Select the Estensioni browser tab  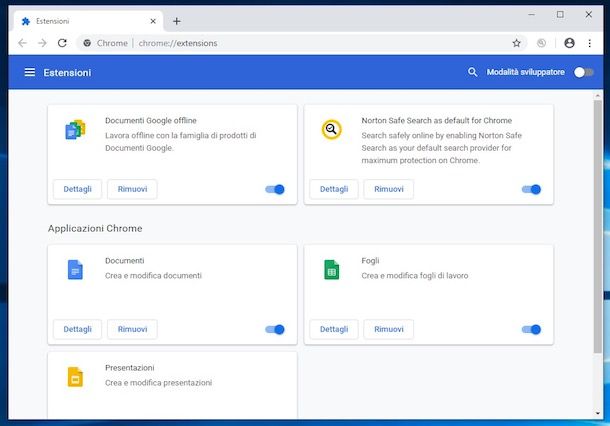(x=89, y=21)
